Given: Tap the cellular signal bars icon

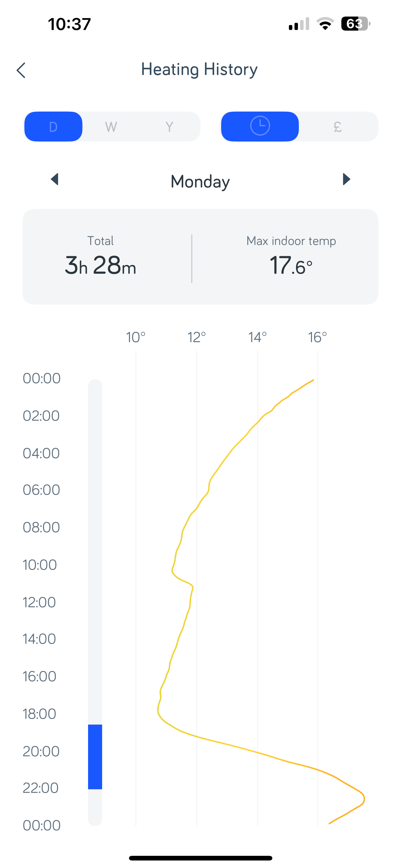Looking at the screenshot, I should [299, 24].
